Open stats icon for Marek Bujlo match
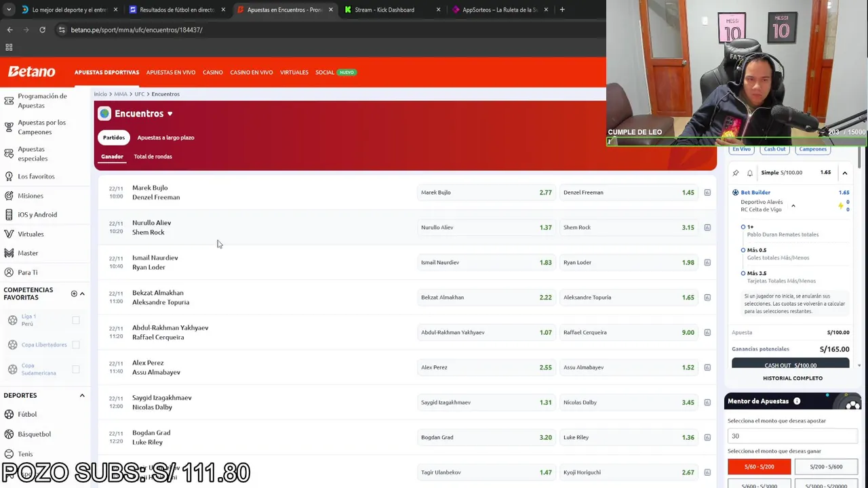Image resolution: width=868 pixels, height=488 pixels. 707,192
